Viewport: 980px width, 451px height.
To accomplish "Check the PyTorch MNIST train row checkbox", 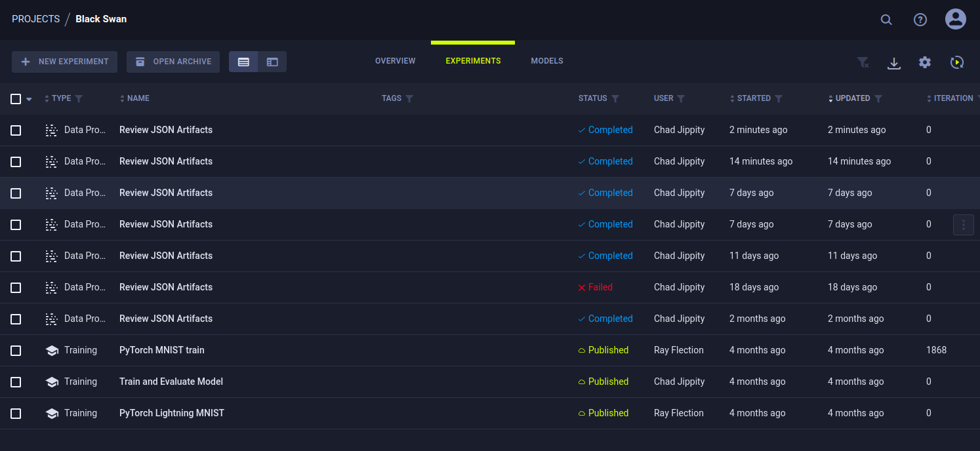I will (16, 351).
